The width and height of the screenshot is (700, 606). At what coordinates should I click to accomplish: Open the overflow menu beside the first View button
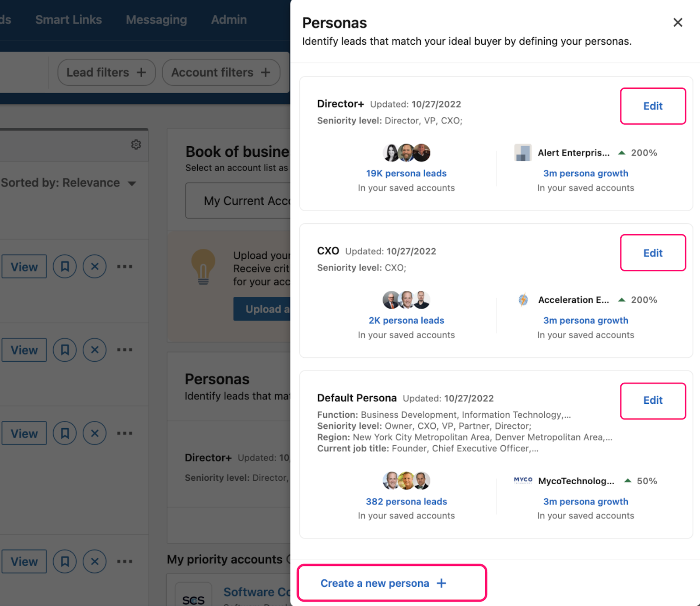tap(125, 266)
